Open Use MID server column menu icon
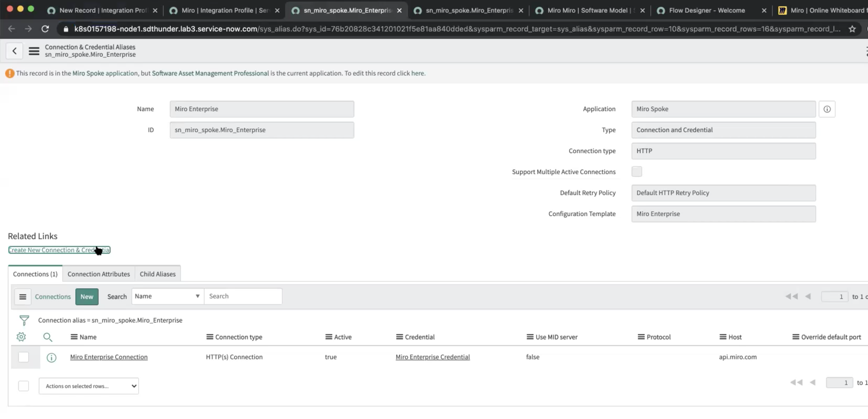The width and height of the screenshot is (868, 419). pos(530,337)
